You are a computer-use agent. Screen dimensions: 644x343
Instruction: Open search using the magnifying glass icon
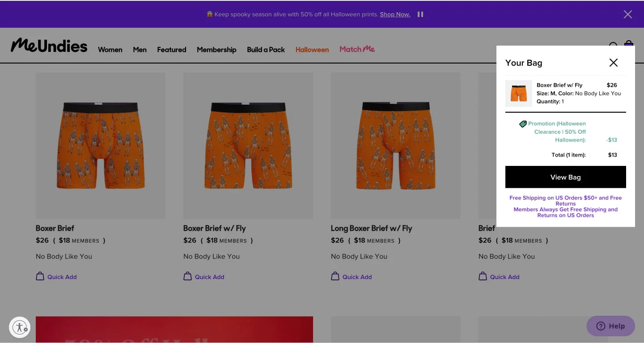(x=613, y=46)
